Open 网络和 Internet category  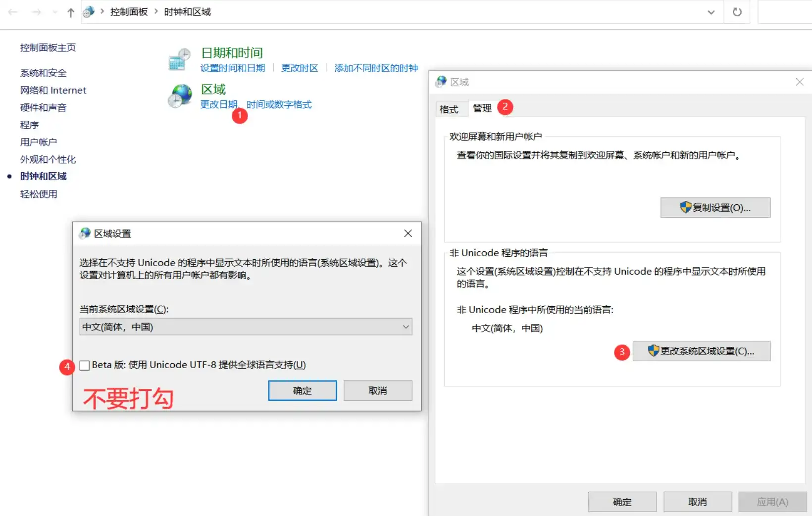tap(53, 90)
